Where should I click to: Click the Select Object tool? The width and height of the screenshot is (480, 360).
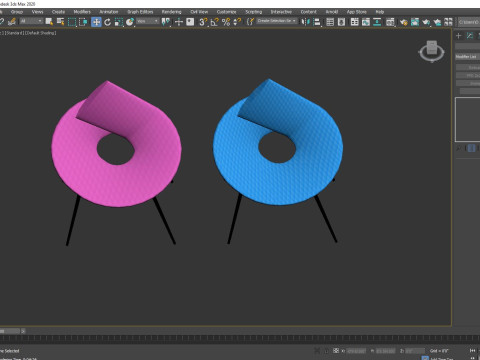(49, 22)
